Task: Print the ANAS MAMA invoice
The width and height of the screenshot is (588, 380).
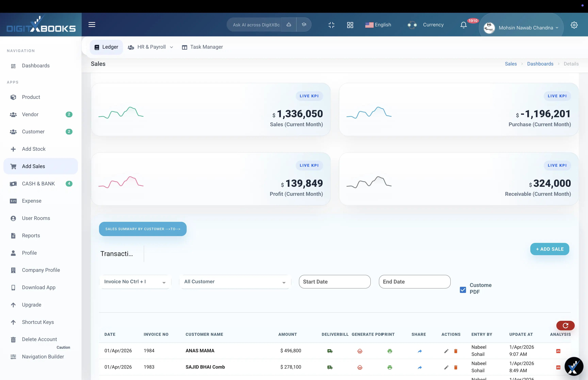Action: point(390,351)
